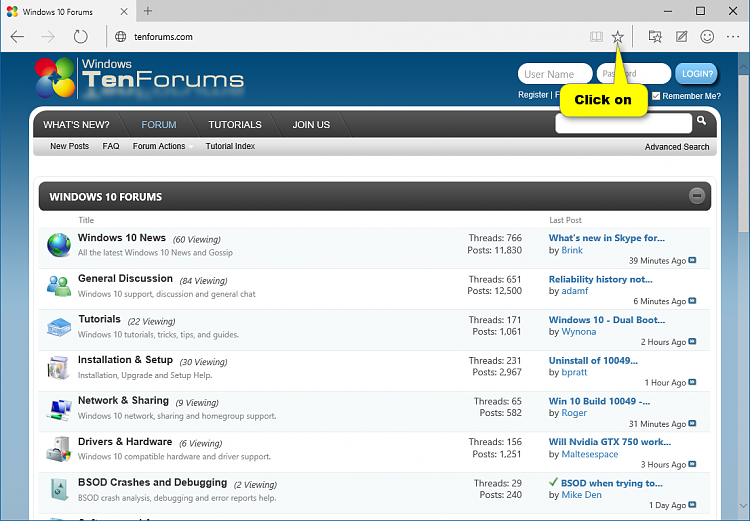Open the Tutorial Index link

[x=230, y=146]
